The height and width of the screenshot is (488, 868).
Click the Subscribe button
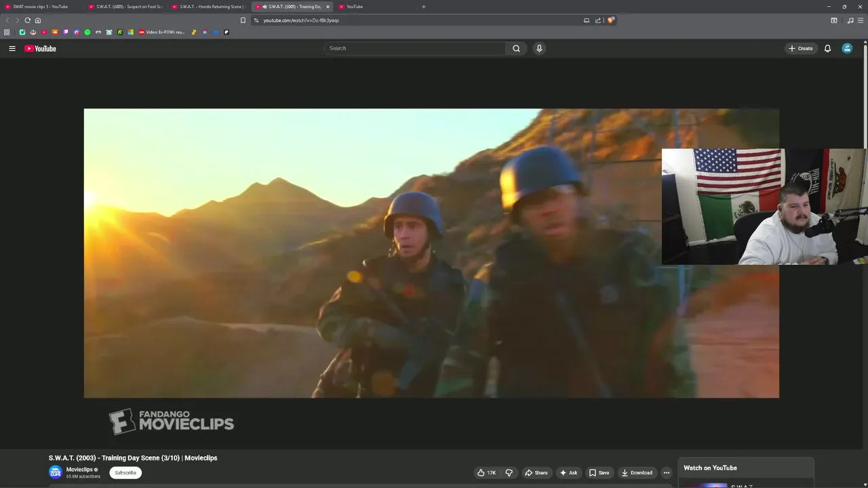click(x=125, y=472)
